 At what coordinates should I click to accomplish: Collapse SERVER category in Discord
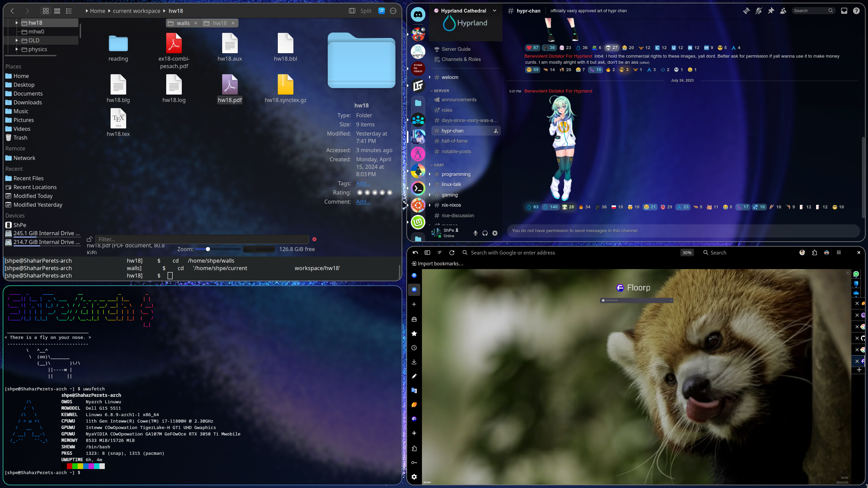(x=440, y=91)
